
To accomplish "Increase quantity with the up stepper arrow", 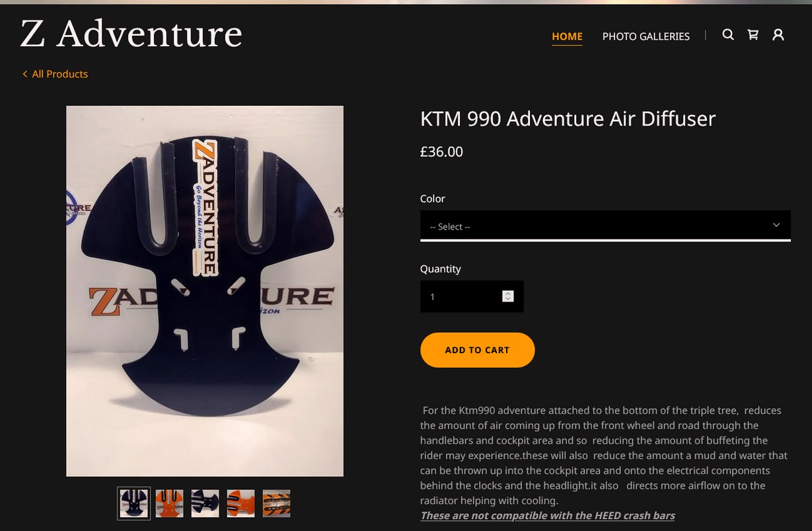I will (x=507, y=294).
